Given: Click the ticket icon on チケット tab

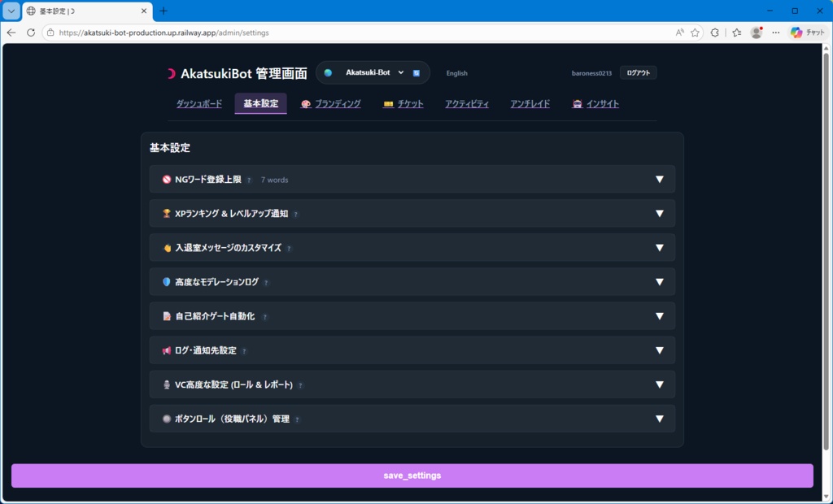Looking at the screenshot, I should click(x=389, y=104).
